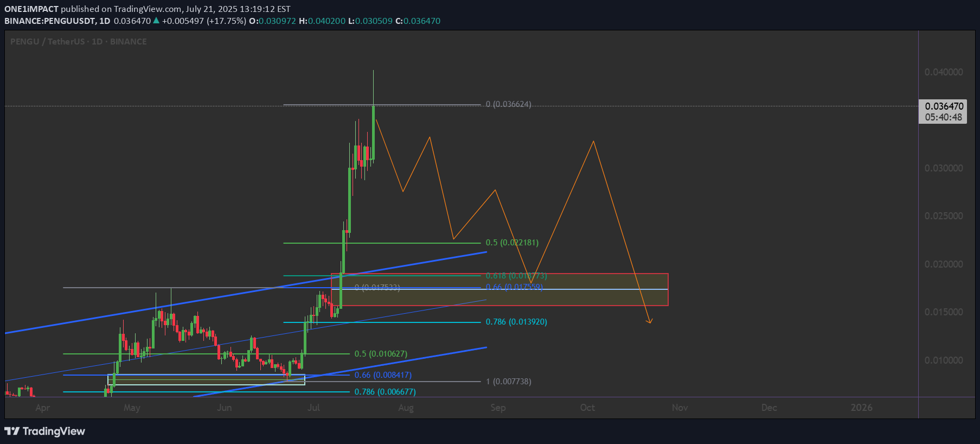The image size is (980, 444).
Task: Click the 0.786 (0.006677) retracement label
Action: pyautogui.click(x=385, y=392)
